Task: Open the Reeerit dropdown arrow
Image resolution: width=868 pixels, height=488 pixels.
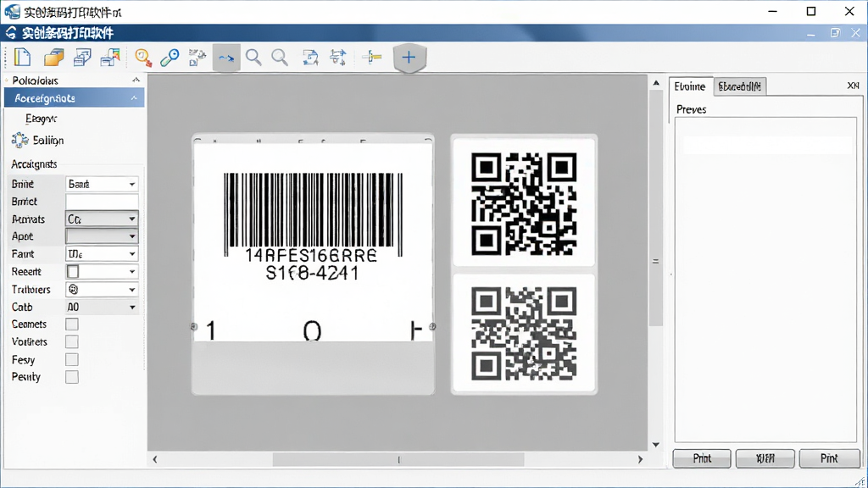Action: pyautogui.click(x=131, y=272)
